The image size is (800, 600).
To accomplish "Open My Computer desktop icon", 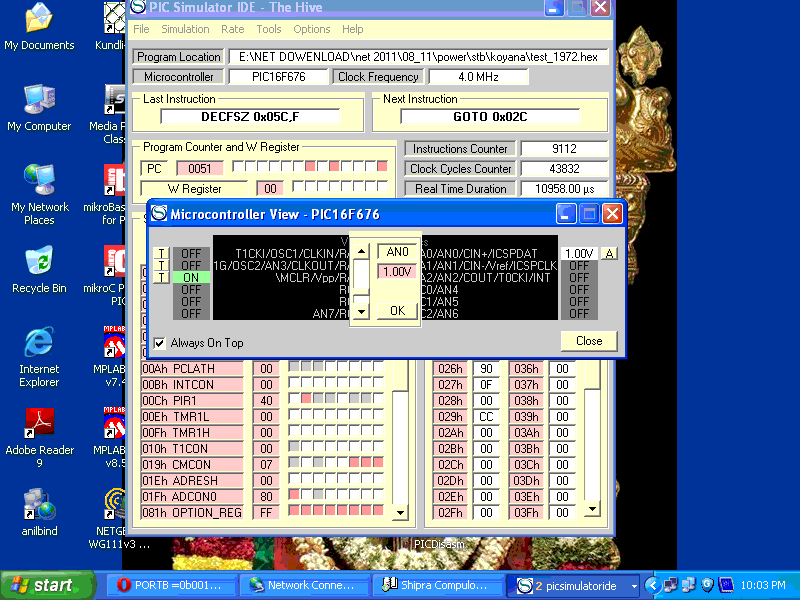I will (39, 108).
